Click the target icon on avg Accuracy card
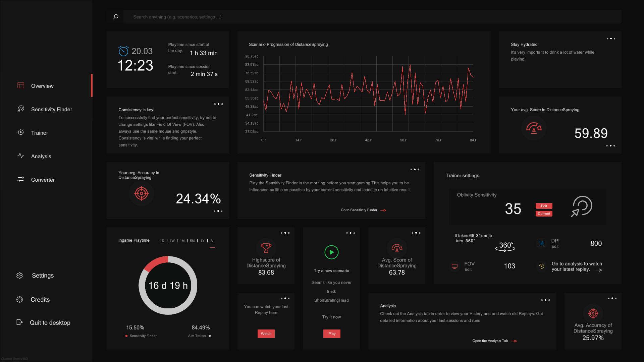The height and width of the screenshot is (362, 644). (x=141, y=193)
